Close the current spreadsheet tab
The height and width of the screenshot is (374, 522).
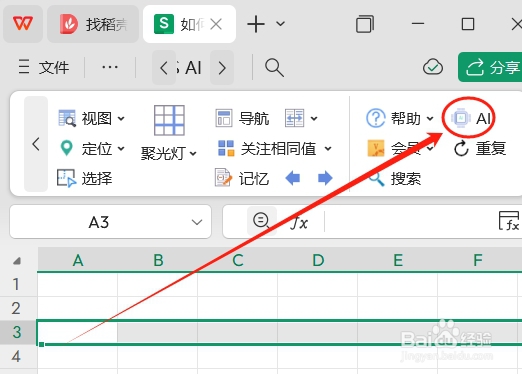click(216, 24)
